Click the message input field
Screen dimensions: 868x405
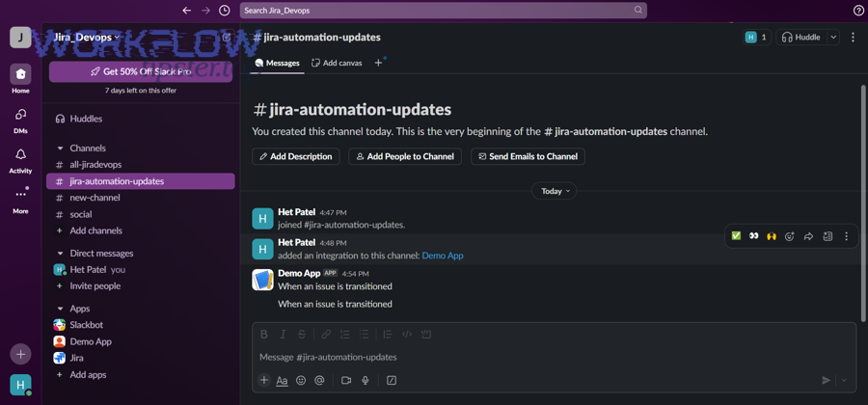click(x=540, y=357)
